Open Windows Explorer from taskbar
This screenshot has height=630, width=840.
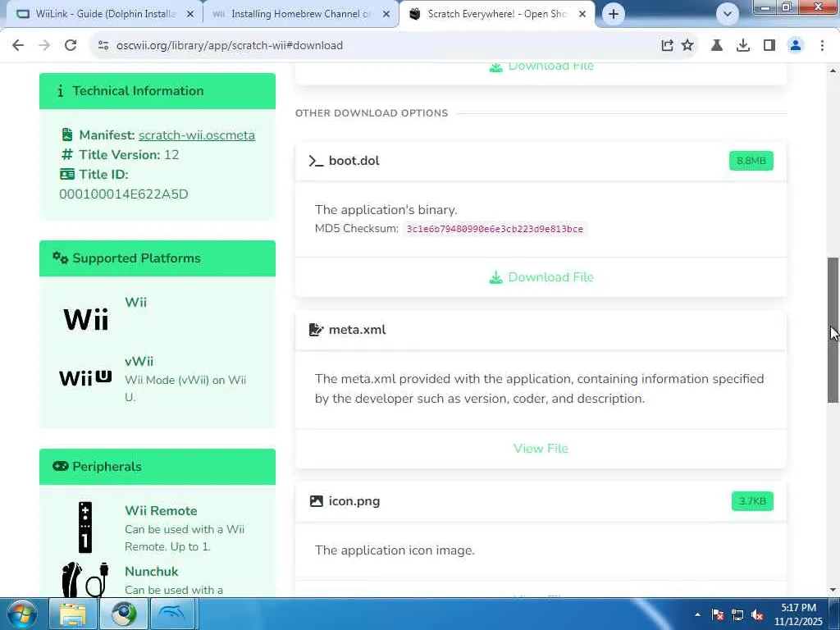tap(73, 614)
